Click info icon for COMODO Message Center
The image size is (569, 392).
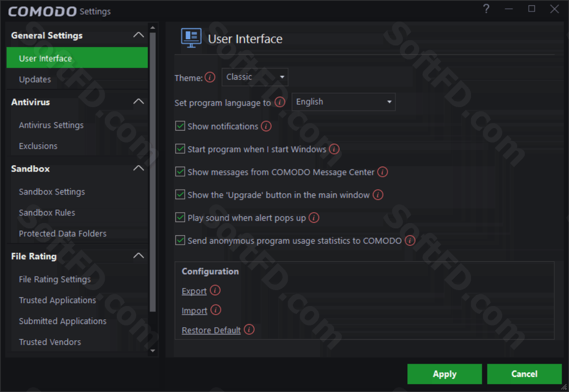point(382,172)
